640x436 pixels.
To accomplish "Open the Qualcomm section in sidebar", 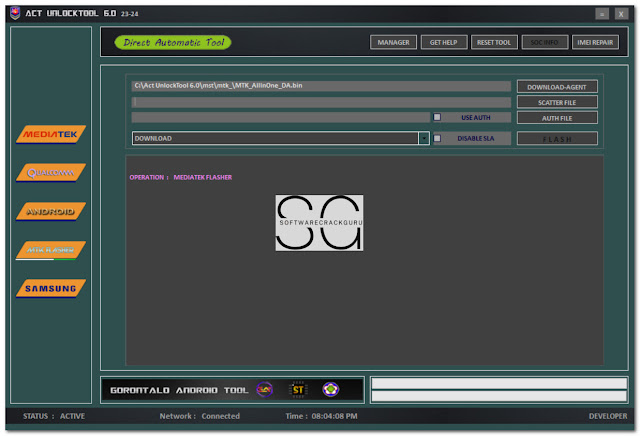I will (51, 173).
